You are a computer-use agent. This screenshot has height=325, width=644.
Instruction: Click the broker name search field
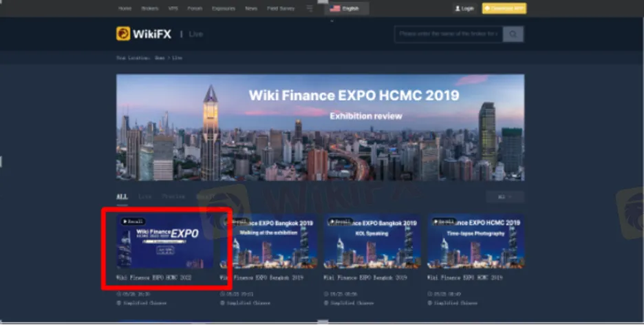[448, 34]
